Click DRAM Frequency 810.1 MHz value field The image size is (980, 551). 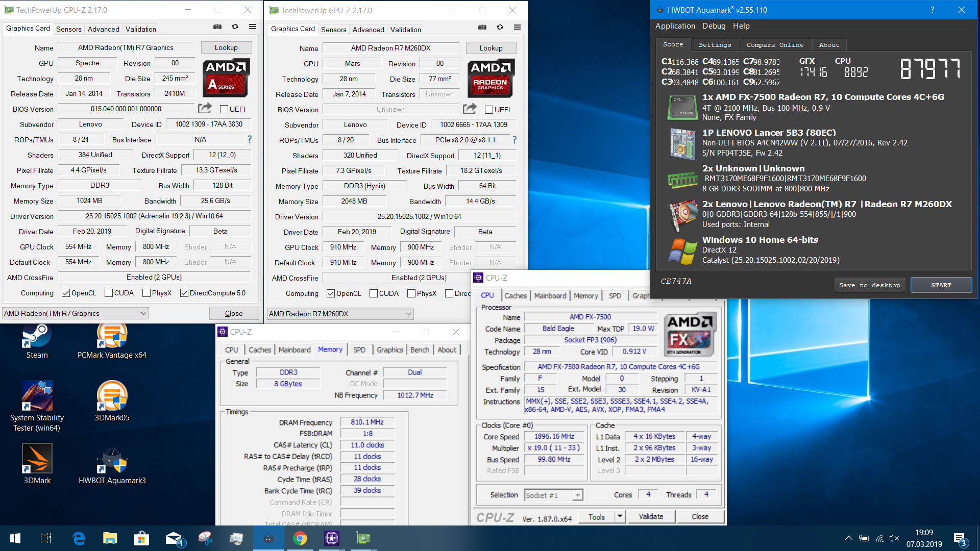point(367,422)
